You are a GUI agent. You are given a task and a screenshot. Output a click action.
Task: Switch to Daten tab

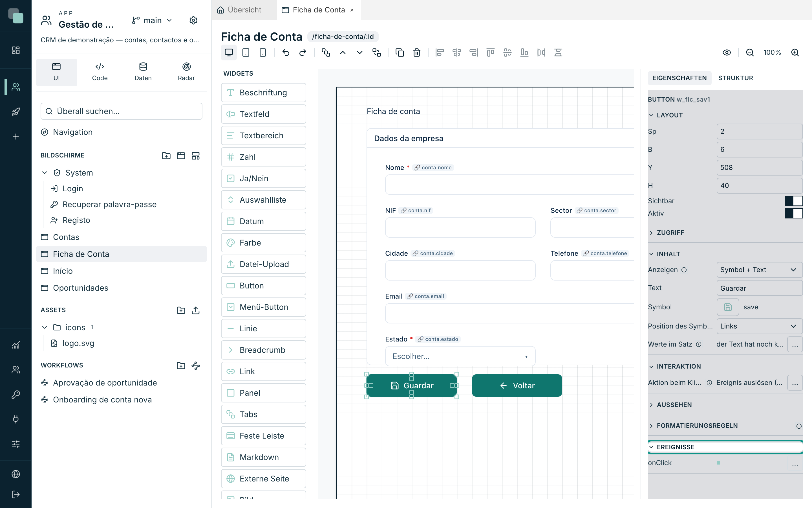[x=143, y=72]
